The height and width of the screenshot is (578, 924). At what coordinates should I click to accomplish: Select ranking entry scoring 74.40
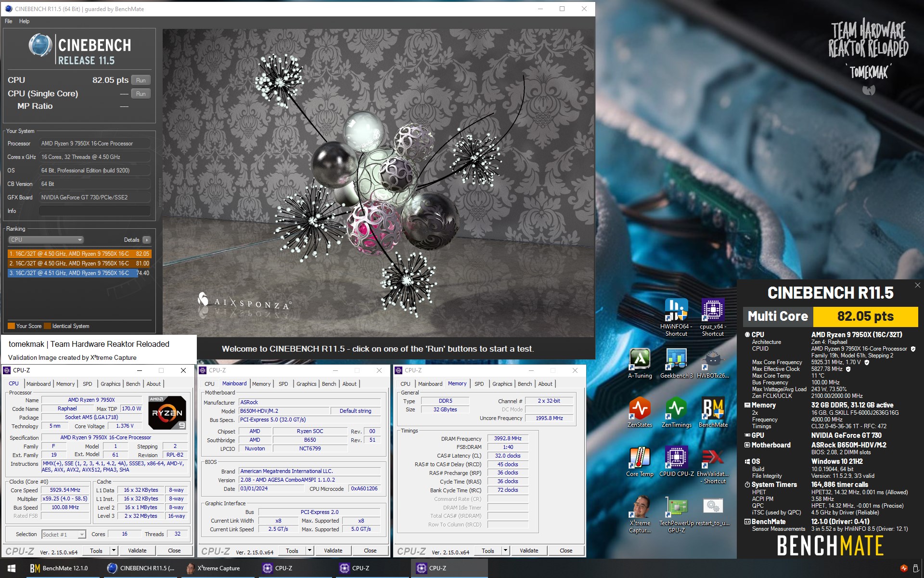click(x=79, y=273)
